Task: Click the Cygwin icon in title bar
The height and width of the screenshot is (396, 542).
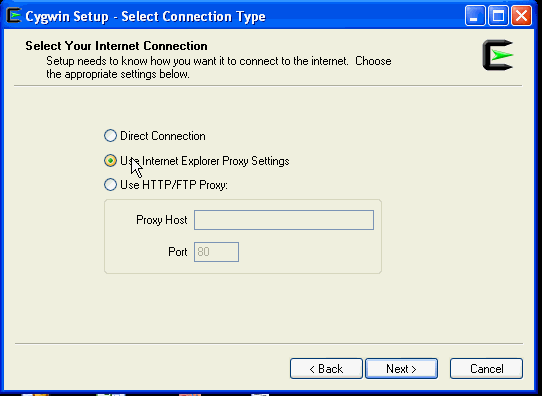Action: pyautogui.click(x=14, y=16)
